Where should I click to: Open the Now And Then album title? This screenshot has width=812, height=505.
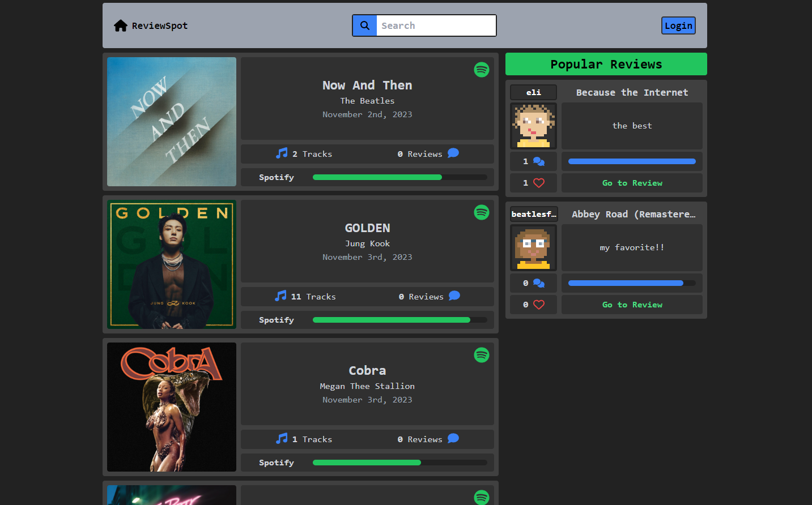click(x=367, y=85)
